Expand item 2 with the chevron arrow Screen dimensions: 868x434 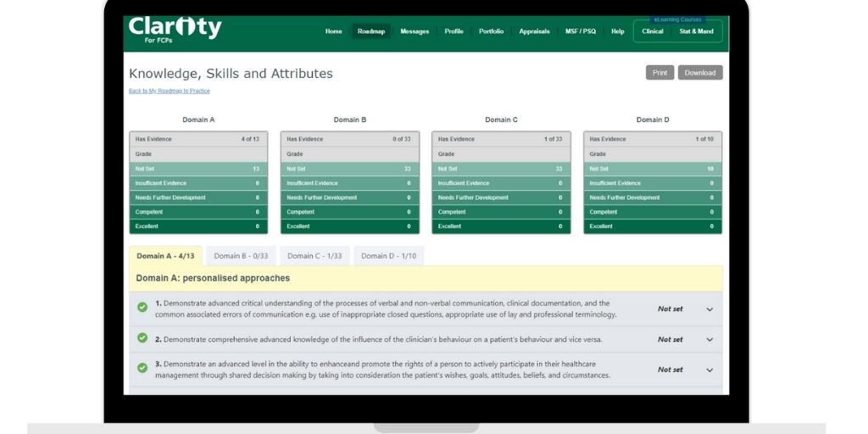(709, 340)
